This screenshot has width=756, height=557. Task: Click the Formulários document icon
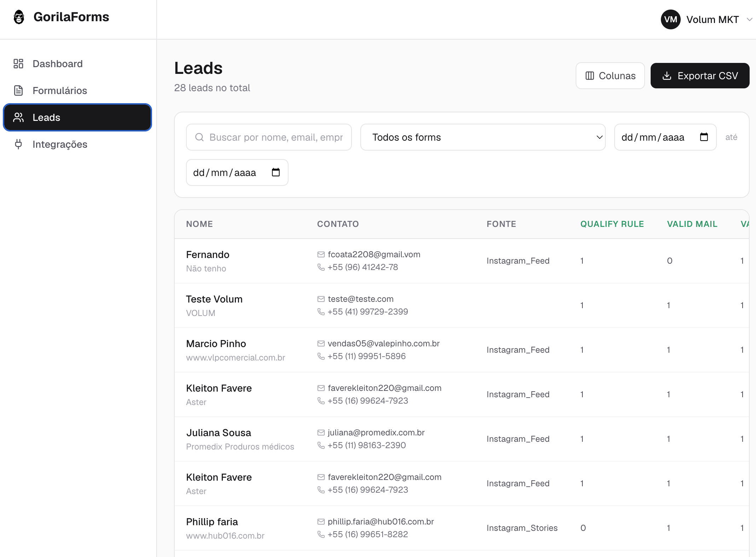[18, 90]
